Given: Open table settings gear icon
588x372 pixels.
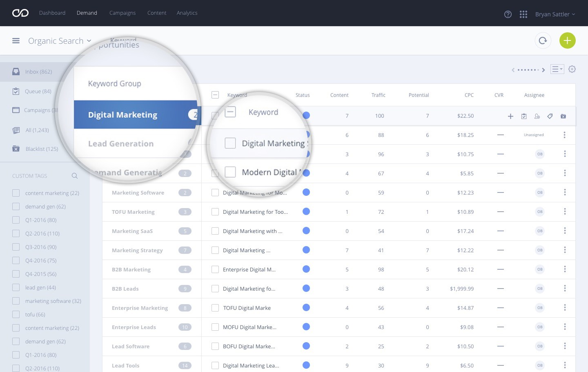Looking at the screenshot, I should tap(572, 69).
